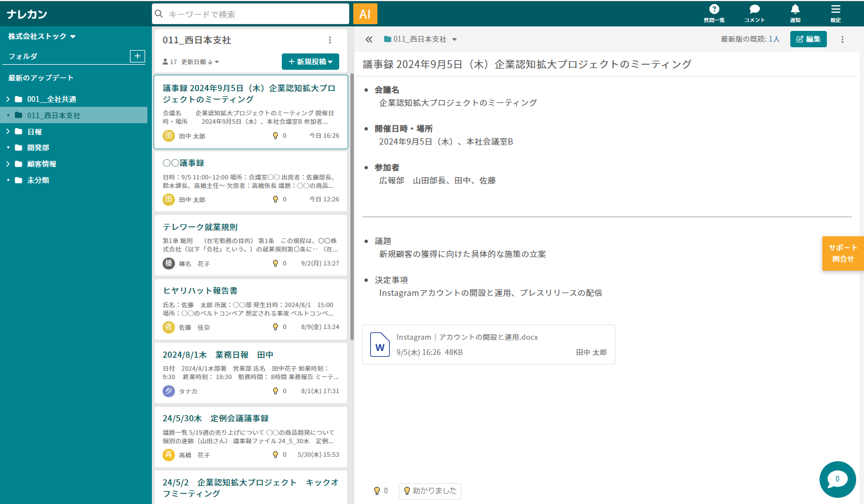Open the AI assistant panel
This screenshot has height=504, width=864.
(364, 13)
